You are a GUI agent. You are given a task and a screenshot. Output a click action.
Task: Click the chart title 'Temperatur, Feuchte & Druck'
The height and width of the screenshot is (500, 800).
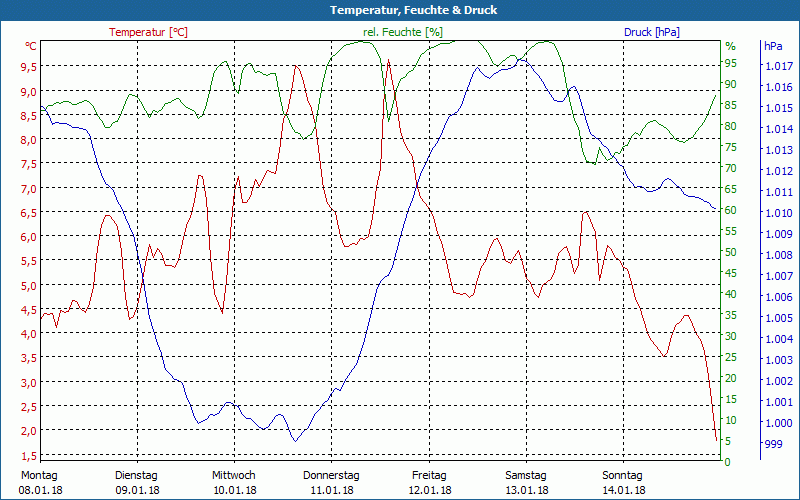coord(413,10)
